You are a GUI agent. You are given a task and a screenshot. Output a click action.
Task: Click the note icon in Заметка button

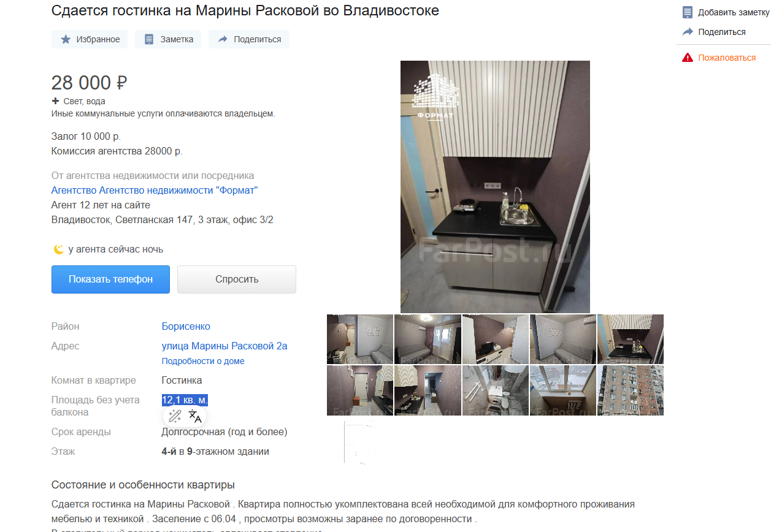click(149, 39)
